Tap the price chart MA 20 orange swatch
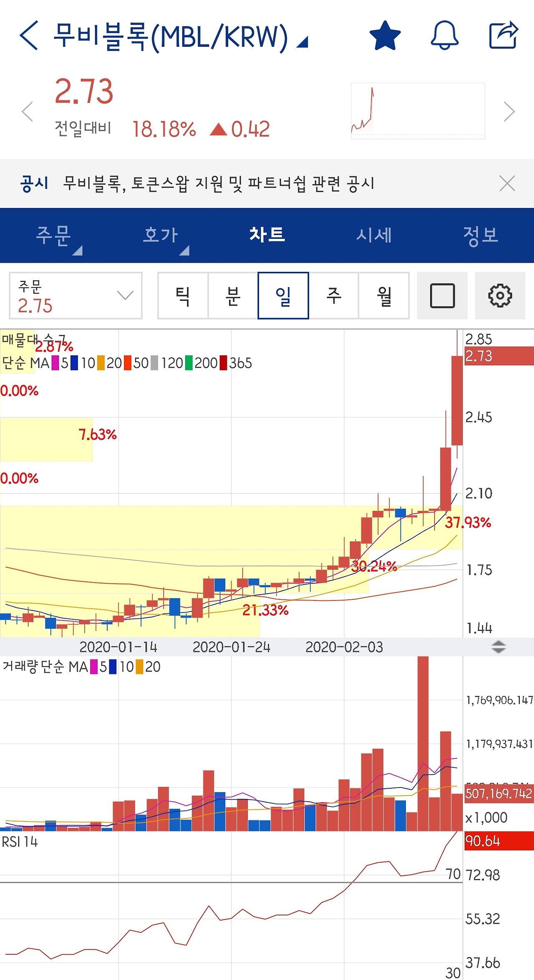Screen dimensions: 534x980 (101, 363)
